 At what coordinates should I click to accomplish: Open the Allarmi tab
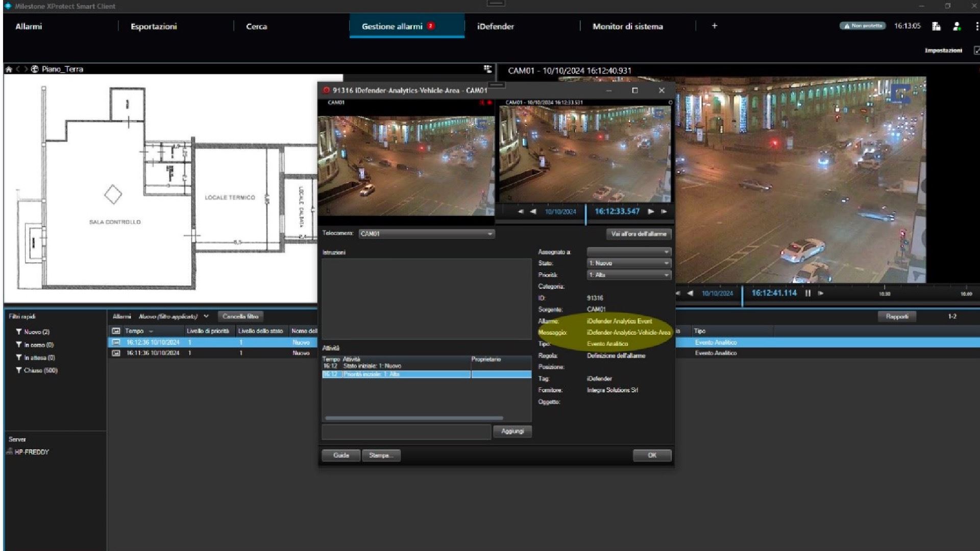point(29,27)
